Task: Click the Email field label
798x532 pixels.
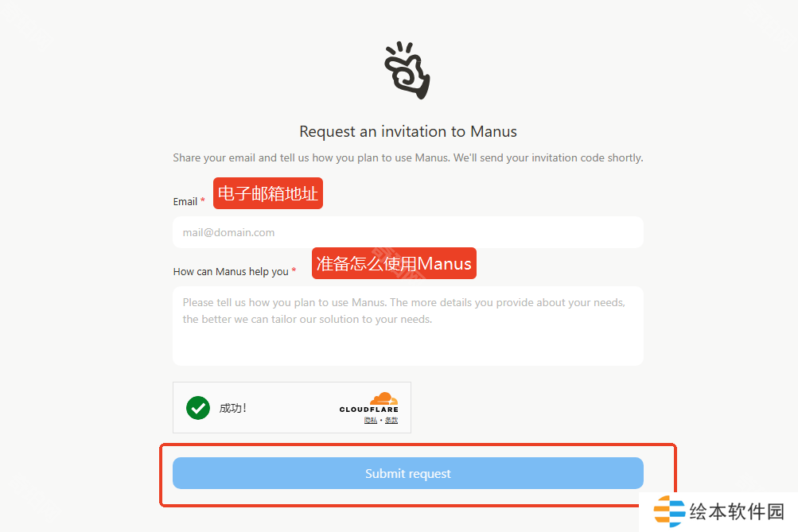Action: 185,202
